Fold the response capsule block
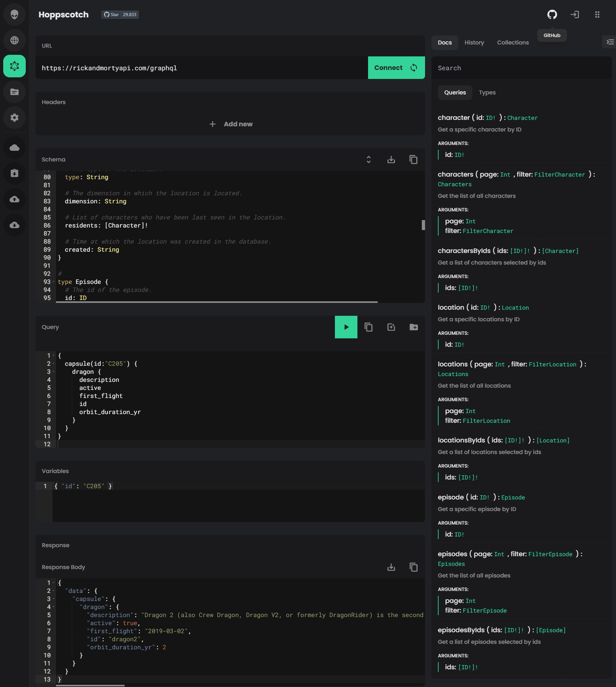 point(53,599)
